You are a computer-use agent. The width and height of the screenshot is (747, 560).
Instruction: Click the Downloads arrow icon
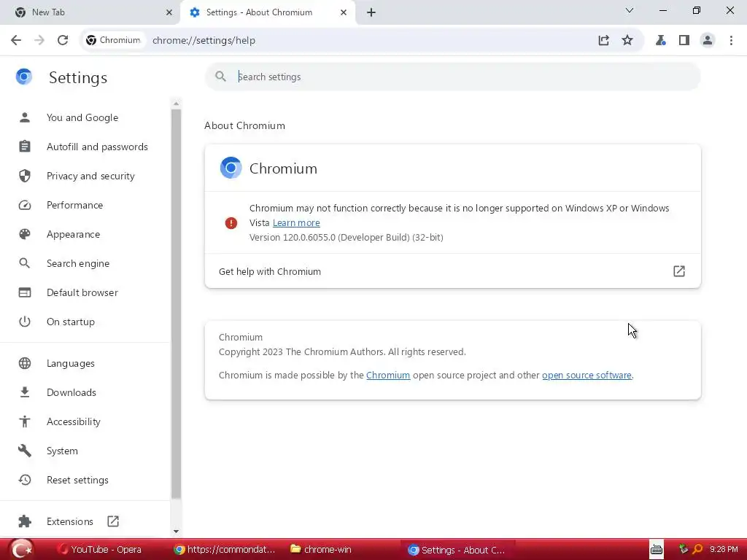pyautogui.click(x=25, y=392)
